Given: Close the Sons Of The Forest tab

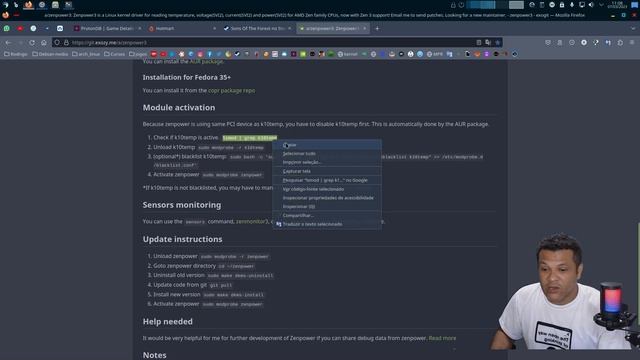Looking at the screenshot, I should pos(289,29).
